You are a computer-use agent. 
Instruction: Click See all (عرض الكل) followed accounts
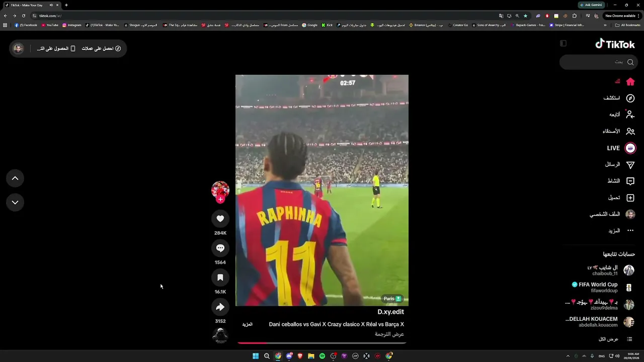(615, 339)
